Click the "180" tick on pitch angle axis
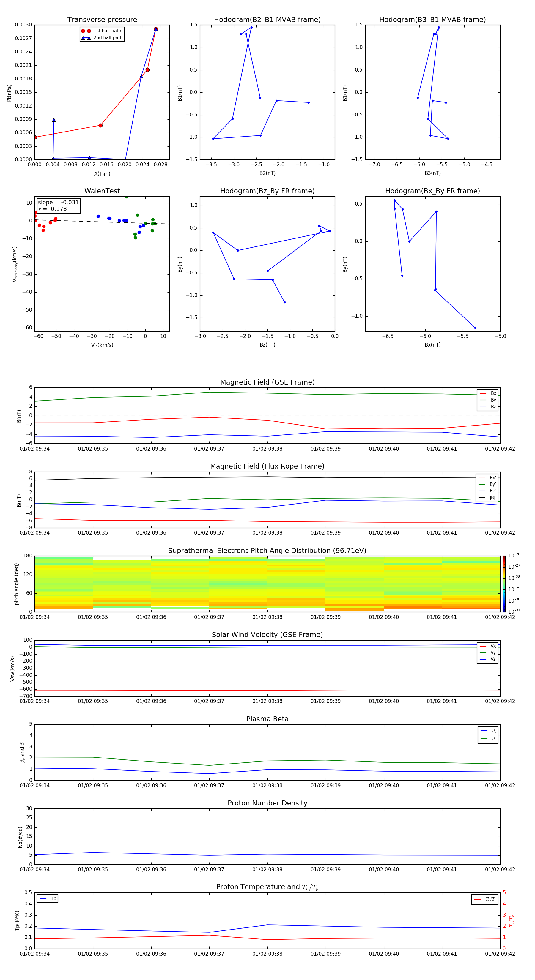The width and height of the screenshot is (535, 980). coord(28,556)
